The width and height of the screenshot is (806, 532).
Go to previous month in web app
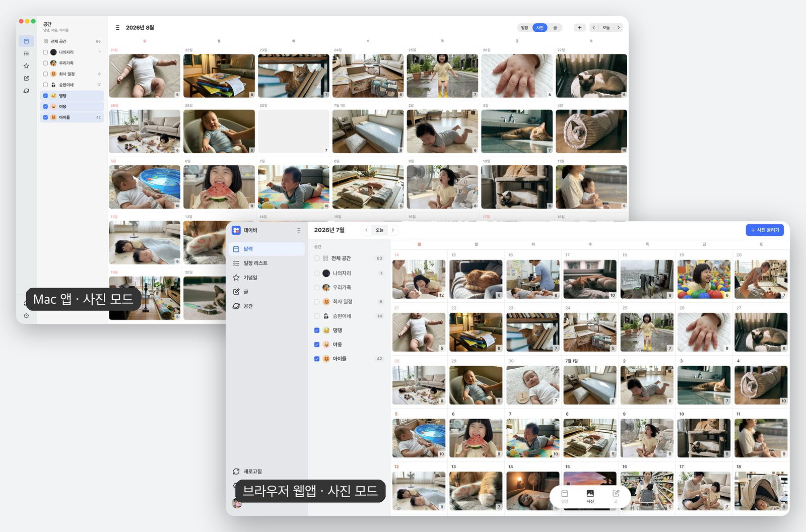[x=366, y=230]
